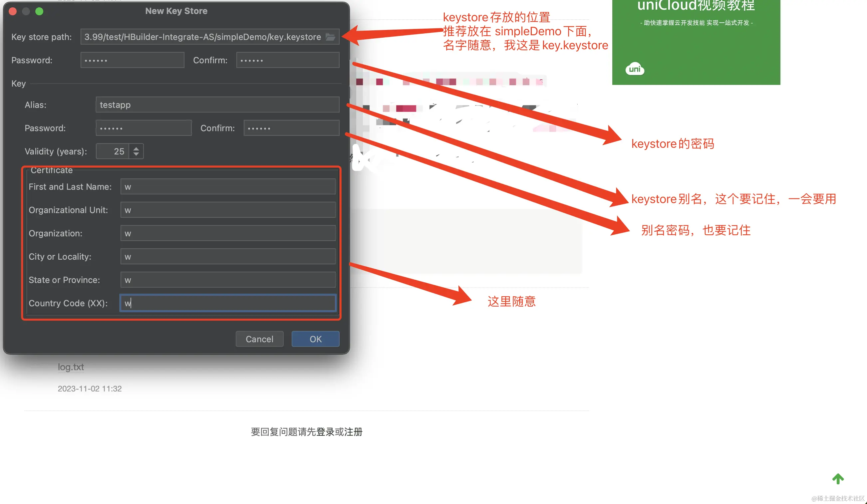The image size is (867, 504).
Task: Increase validity years with up stepper arrow
Action: point(136,148)
